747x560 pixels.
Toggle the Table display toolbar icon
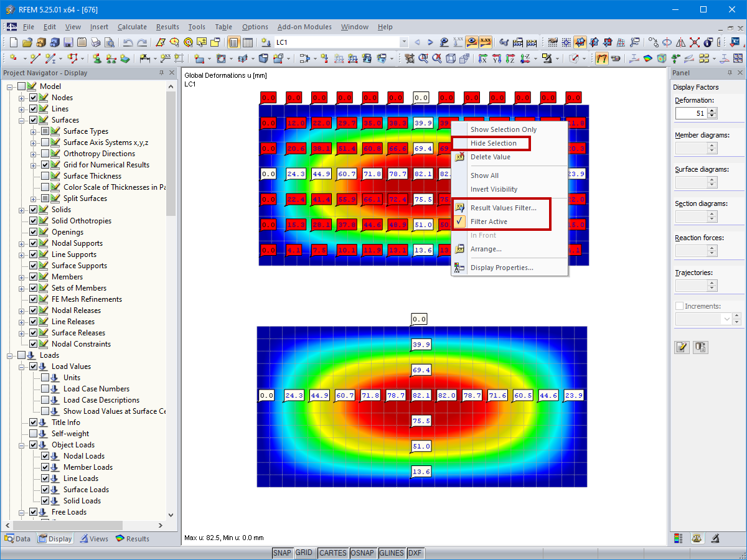(248, 42)
